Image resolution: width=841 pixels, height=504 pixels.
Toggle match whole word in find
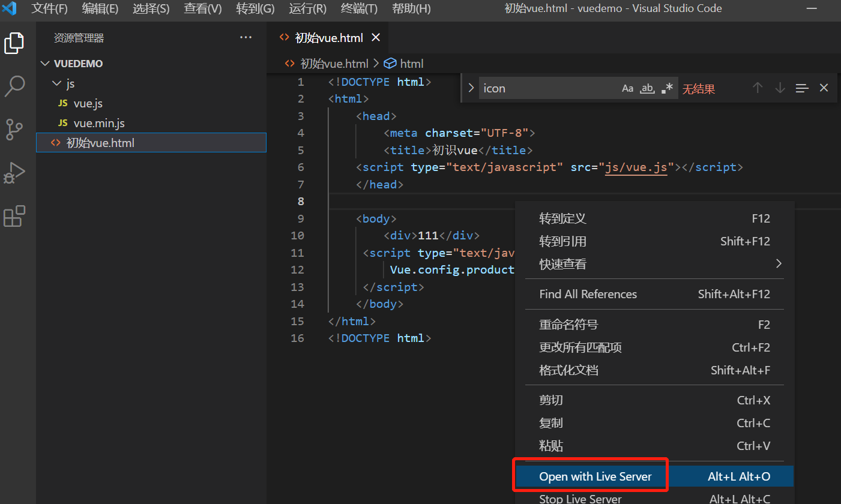click(647, 88)
